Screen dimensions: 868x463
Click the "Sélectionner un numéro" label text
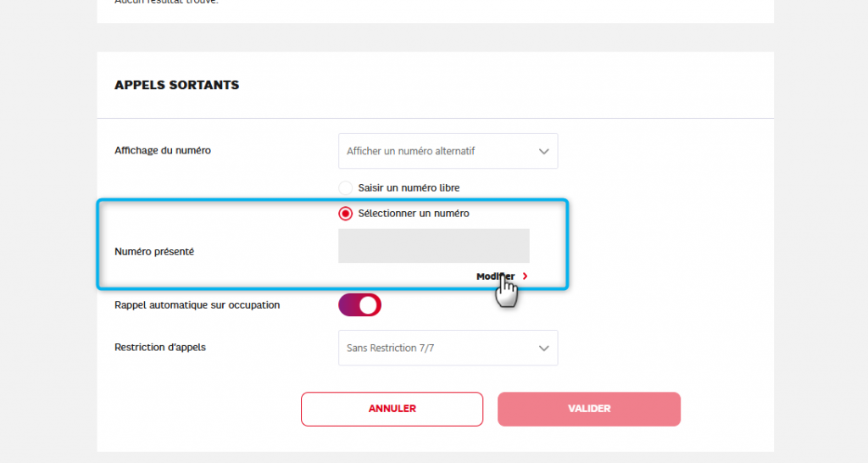click(414, 214)
